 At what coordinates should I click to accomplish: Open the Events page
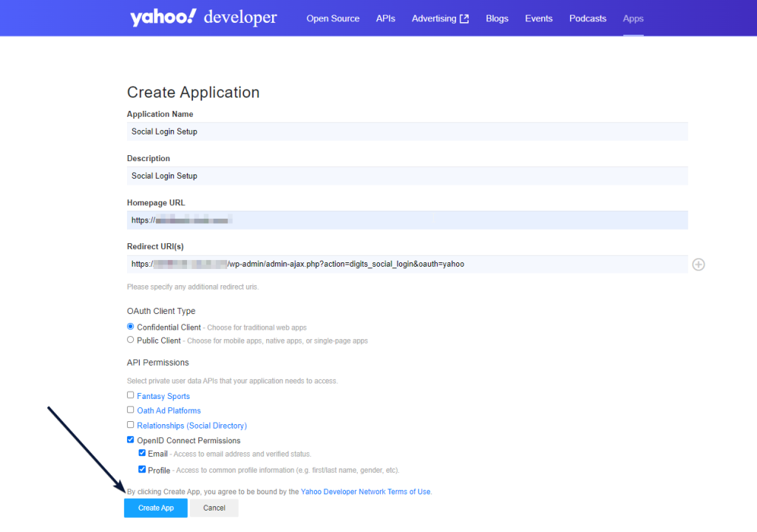538,18
